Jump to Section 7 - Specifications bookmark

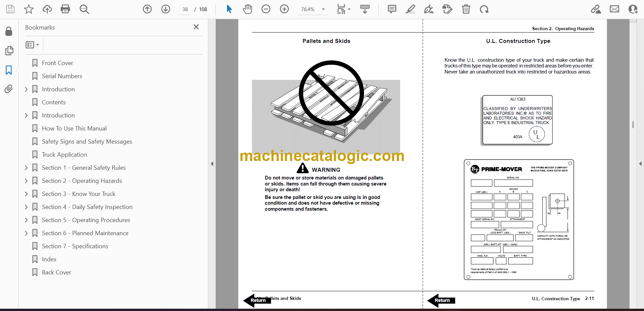(75, 246)
